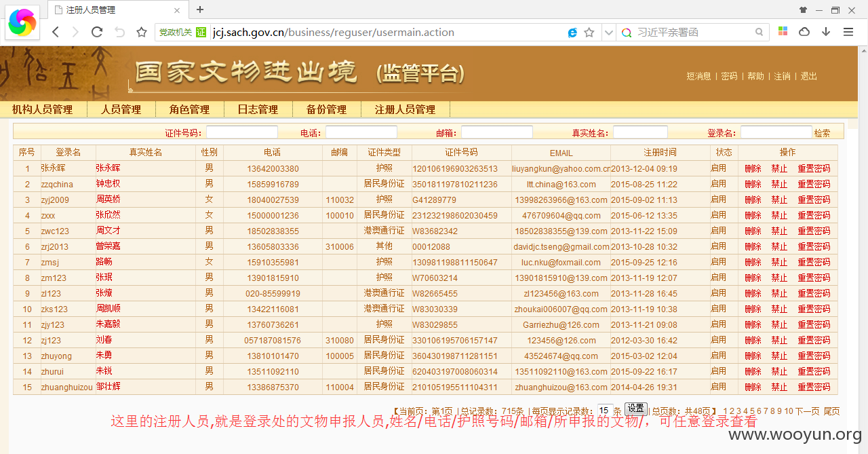Click the 下一页 next page link

[807, 411]
